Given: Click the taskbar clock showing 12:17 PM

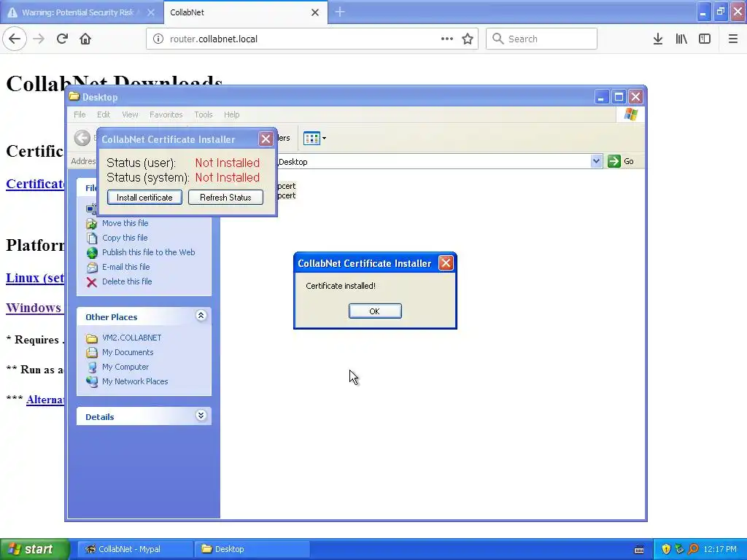Looking at the screenshot, I should [x=720, y=549].
